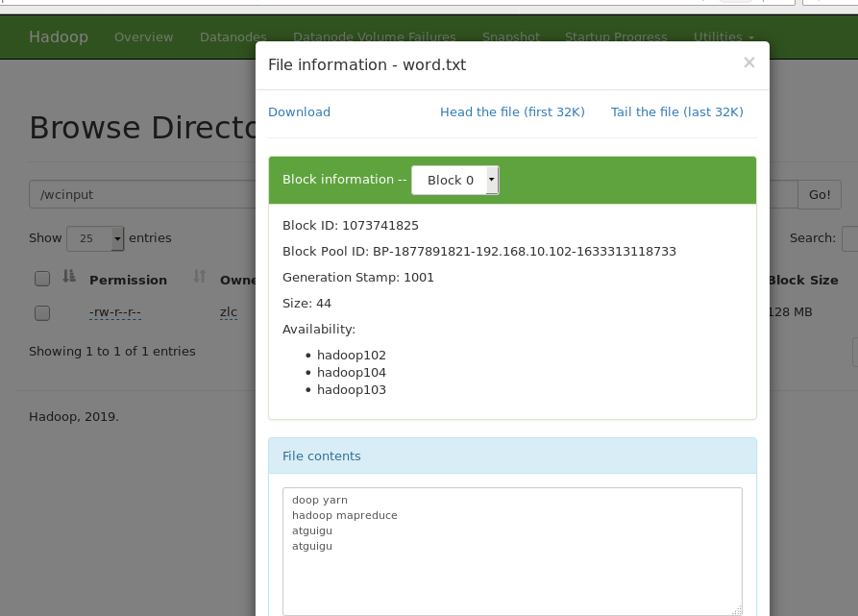Click the zlc owner value

click(x=228, y=312)
